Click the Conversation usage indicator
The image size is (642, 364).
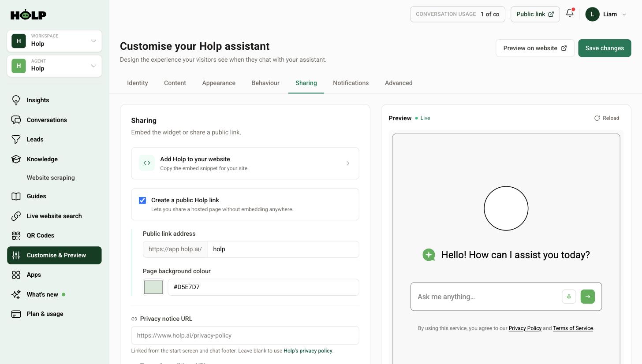coord(458,14)
